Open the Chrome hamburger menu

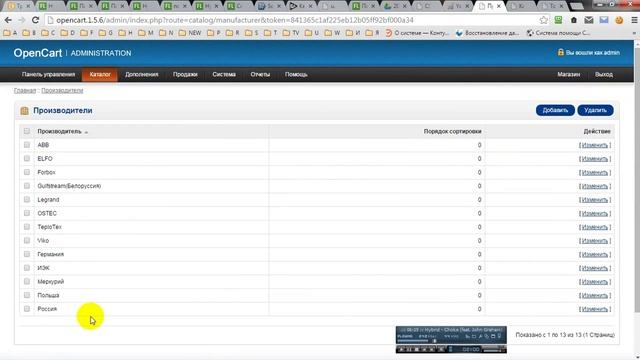click(634, 20)
